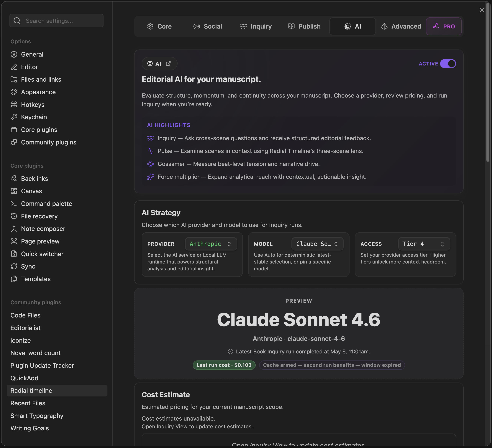Click the Anthropic · claude-sonnet-4-6 text

(299, 338)
